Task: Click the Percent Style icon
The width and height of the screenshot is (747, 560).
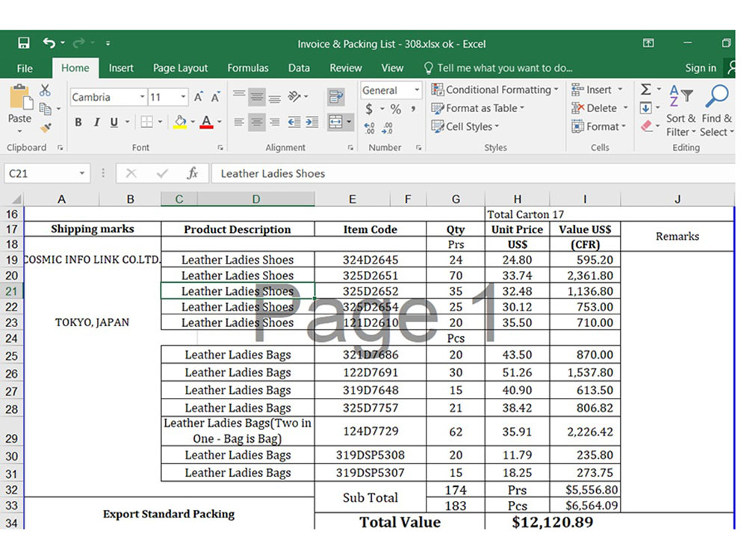Action: tap(395, 109)
